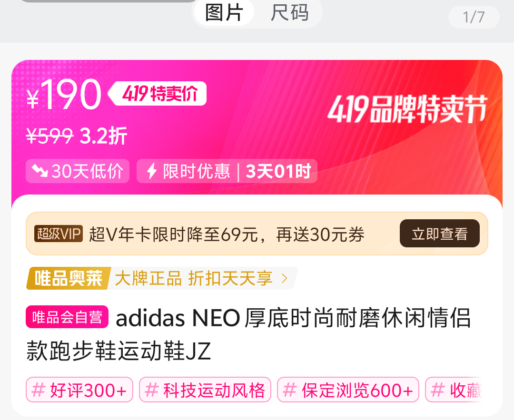Screen dimensions: 514x420
Task: Tap the 30天低价 trend arrow icon
Action: [40, 171]
